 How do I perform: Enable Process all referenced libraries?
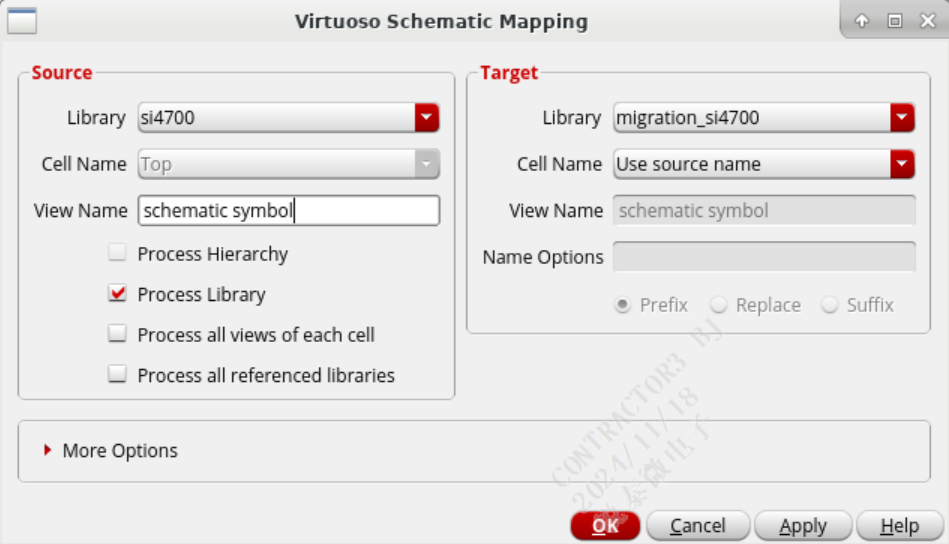point(117,375)
